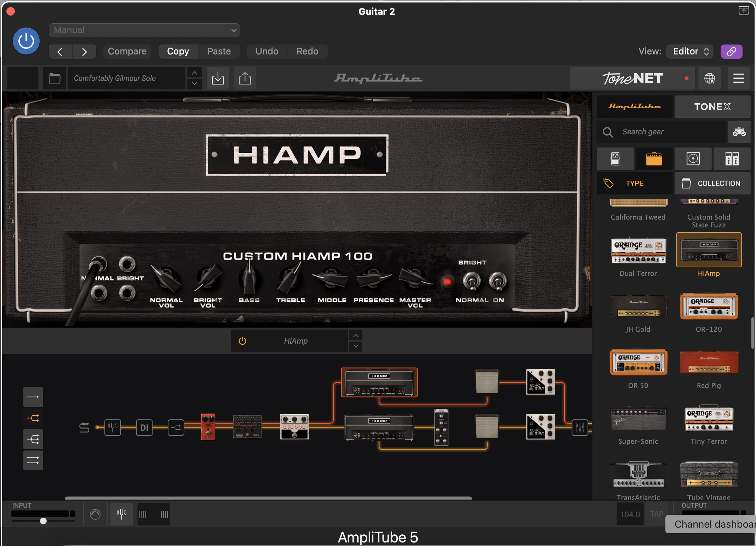This screenshot has width=756, height=546.
Task: Toggle the plugin power bypass button
Action: pyautogui.click(x=26, y=41)
